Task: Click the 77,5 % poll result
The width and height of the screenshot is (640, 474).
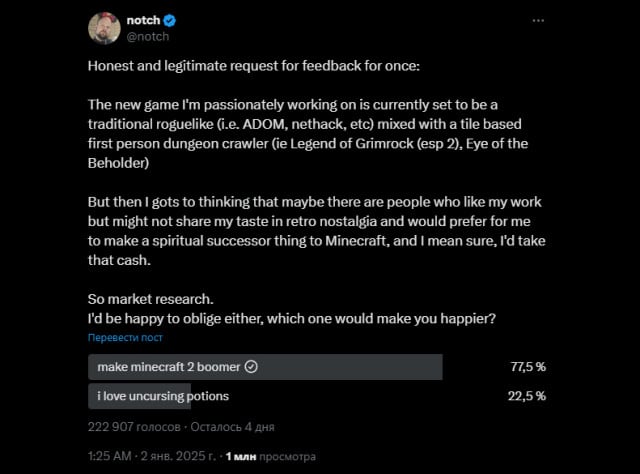Action: point(528,367)
